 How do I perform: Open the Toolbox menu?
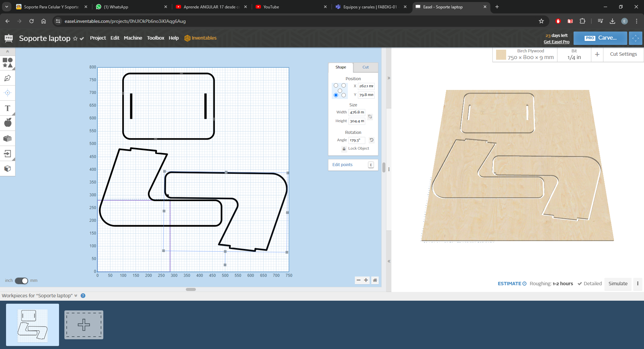click(156, 38)
